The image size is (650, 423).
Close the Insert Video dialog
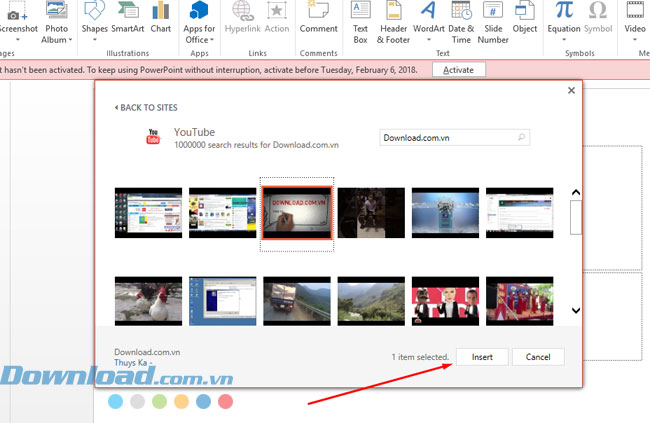pos(571,90)
